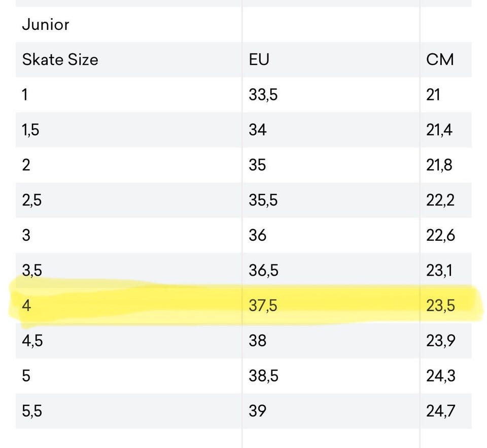Click the 21,4 CM value
The height and width of the screenshot is (448, 487).
pyautogui.click(x=440, y=130)
